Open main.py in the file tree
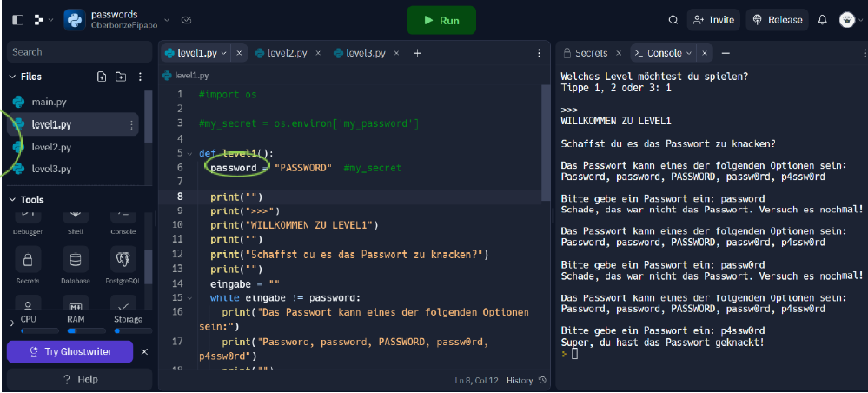Viewport: 868px width, 393px height. coord(49,102)
